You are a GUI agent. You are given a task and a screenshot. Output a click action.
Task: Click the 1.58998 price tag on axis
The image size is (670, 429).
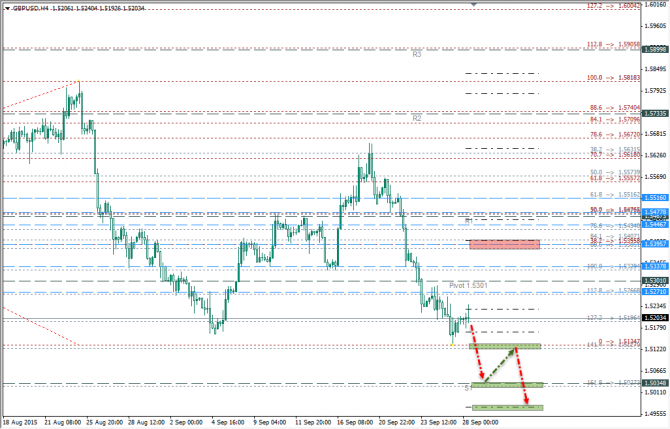click(x=655, y=48)
